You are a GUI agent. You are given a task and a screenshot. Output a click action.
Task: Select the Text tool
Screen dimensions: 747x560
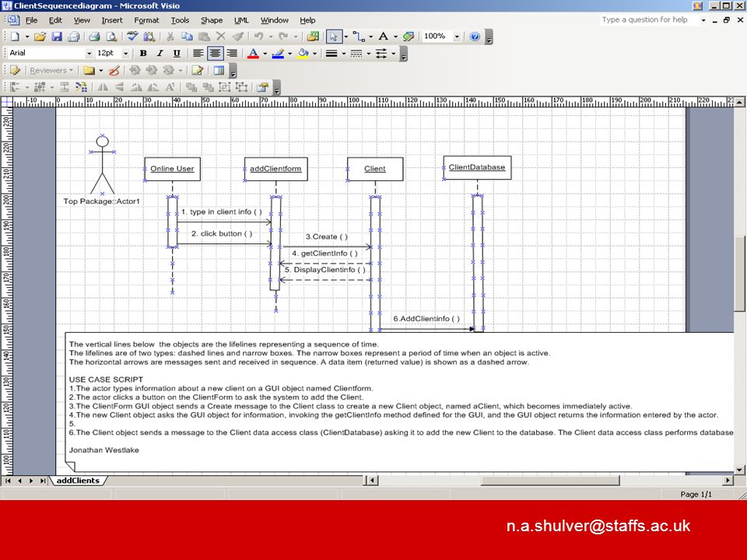coord(383,37)
